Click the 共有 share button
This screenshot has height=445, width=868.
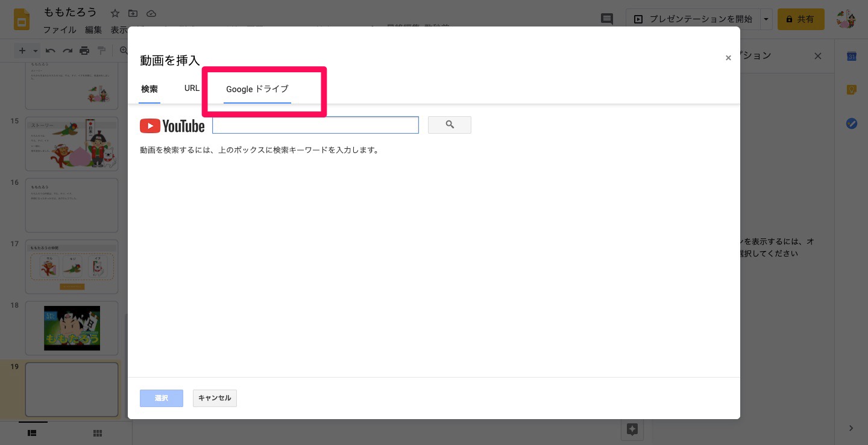pyautogui.click(x=800, y=19)
